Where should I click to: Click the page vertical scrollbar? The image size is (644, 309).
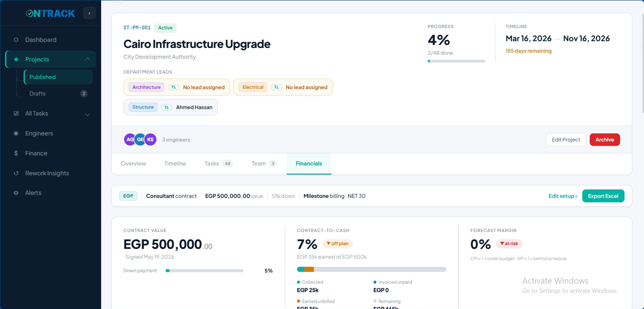pos(643,63)
